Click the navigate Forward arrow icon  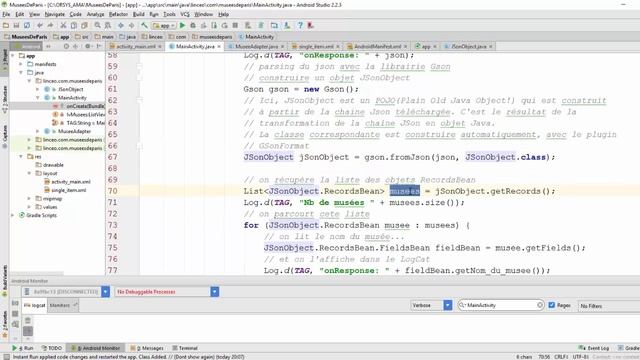point(131,25)
